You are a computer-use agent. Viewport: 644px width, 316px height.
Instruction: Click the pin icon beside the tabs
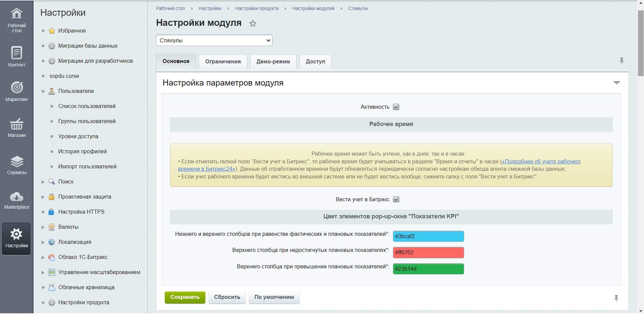(x=621, y=61)
